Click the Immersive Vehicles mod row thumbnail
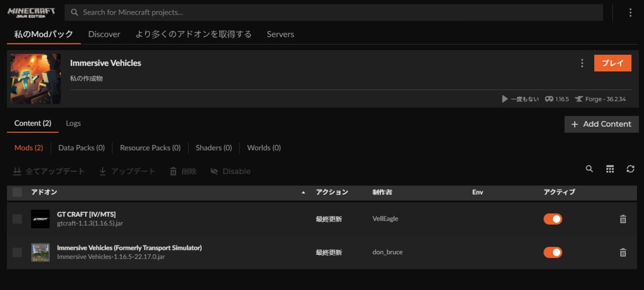Screen dimensions: 644x290 pyautogui.click(x=40, y=252)
